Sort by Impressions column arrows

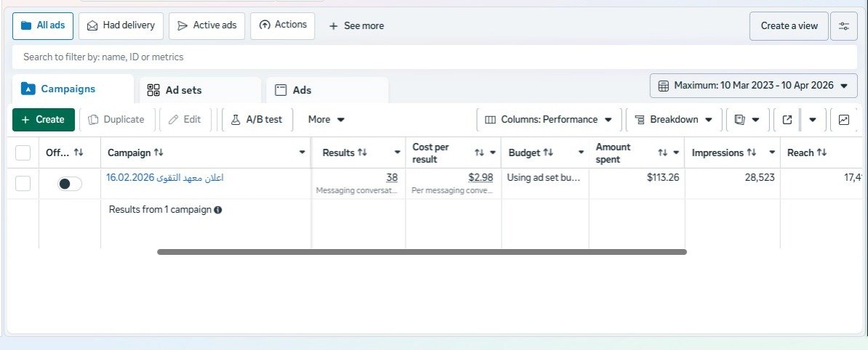(751, 152)
